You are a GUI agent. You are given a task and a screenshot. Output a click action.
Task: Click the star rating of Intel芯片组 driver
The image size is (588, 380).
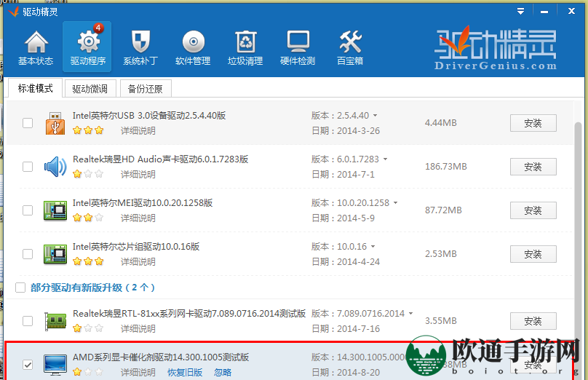tap(88, 261)
